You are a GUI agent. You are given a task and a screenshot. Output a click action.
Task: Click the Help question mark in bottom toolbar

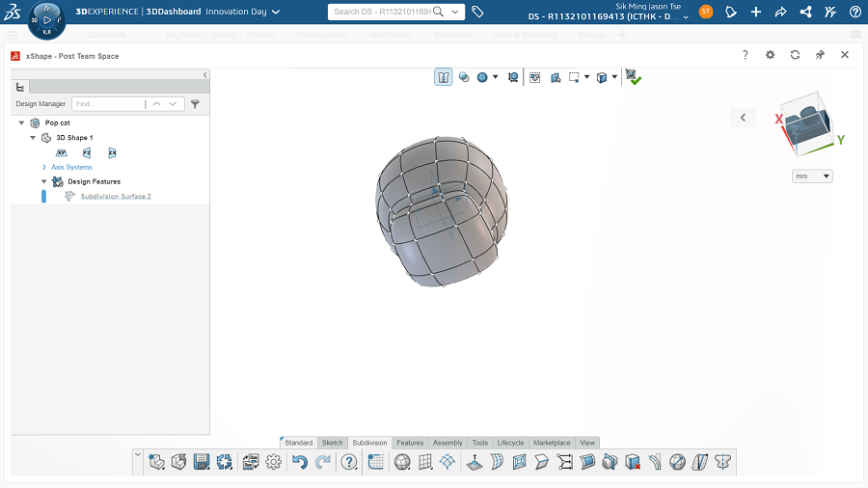pos(349,463)
